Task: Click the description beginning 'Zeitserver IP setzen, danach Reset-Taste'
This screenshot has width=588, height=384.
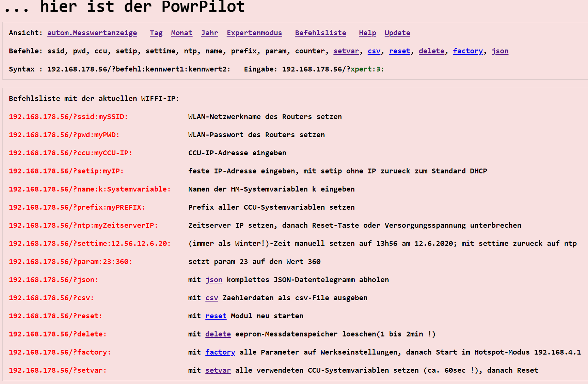Action: tap(355, 225)
